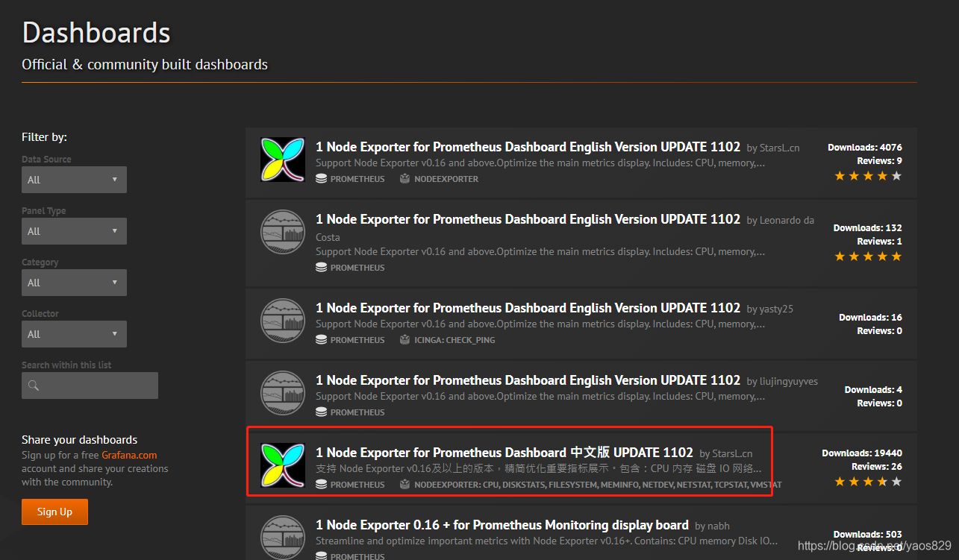
Task: Open the 中文版 dashboard butterfly logo
Action: point(283,465)
